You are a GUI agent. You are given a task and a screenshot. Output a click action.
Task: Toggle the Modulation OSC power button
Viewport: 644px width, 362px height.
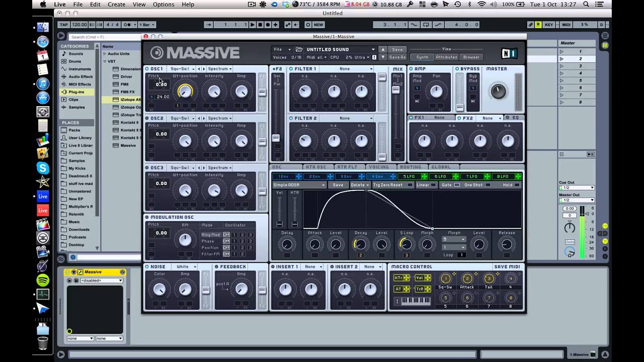147,217
